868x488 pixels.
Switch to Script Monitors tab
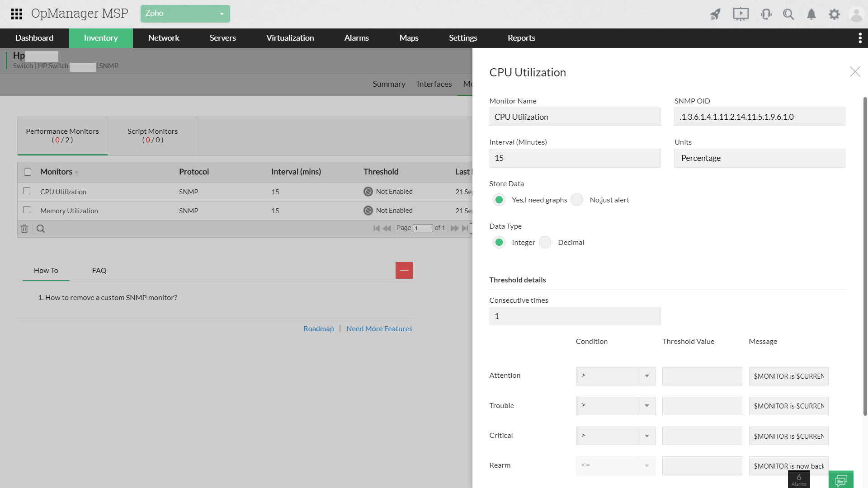point(153,135)
